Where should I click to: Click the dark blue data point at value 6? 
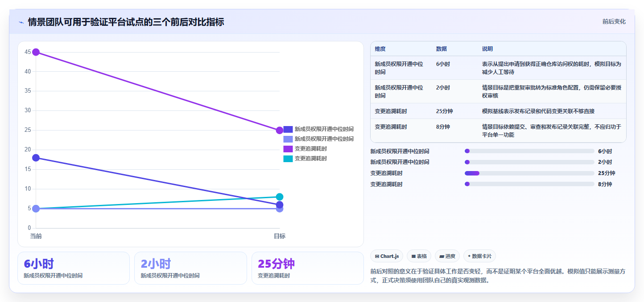280,205
